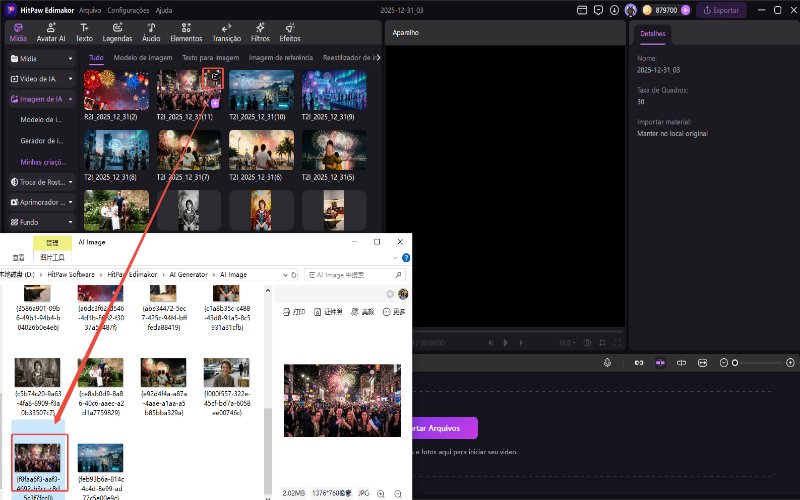Expand the Mídia sidebar section

(x=41, y=58)
